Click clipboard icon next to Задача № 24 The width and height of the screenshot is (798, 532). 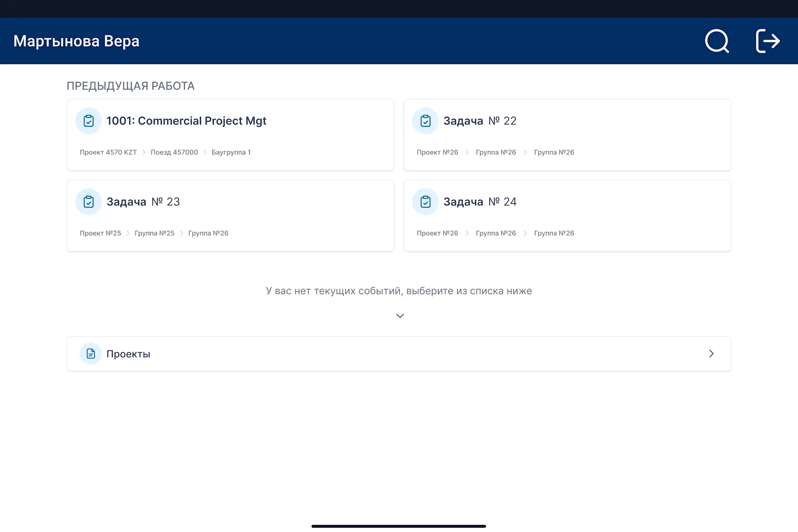point(425,202)
